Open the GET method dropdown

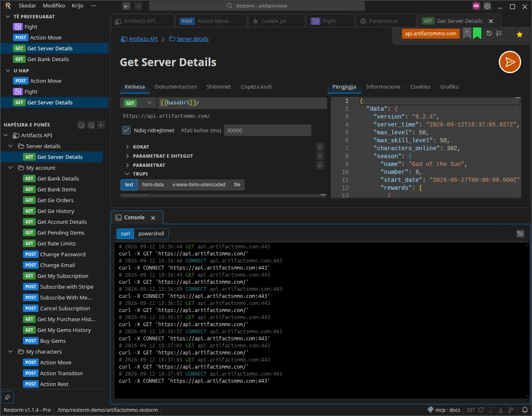pos(138,103)
